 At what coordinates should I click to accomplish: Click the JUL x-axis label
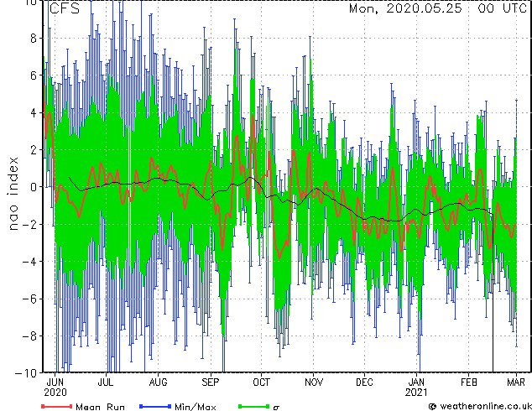tap(106, 382)
